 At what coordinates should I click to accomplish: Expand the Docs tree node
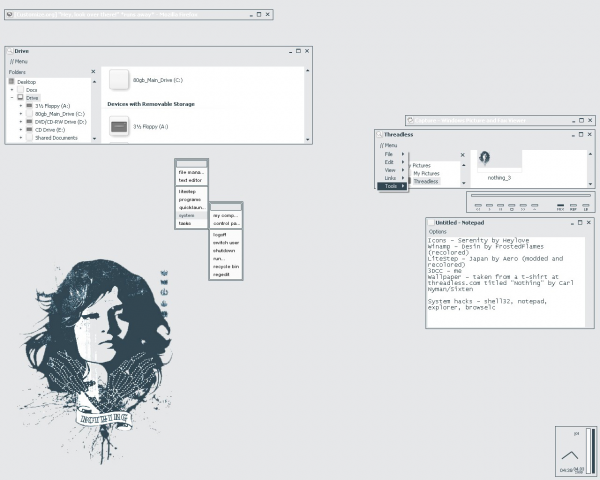pos(12,90)
